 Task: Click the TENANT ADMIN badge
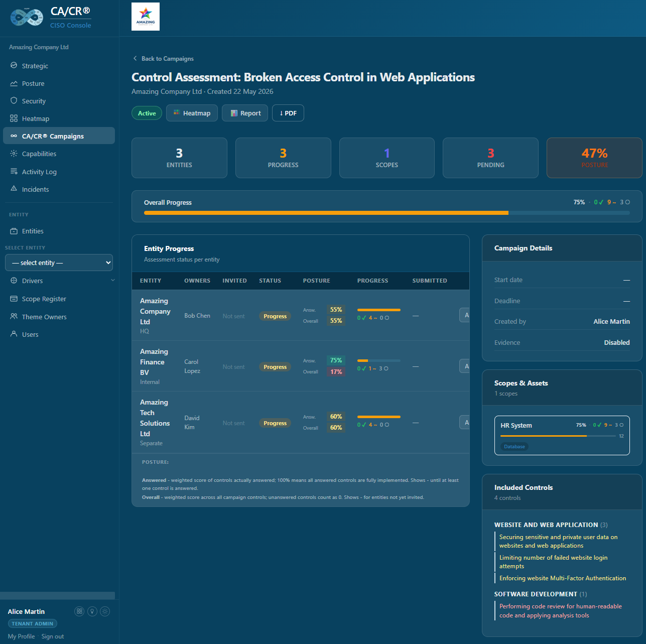[33, 623]
